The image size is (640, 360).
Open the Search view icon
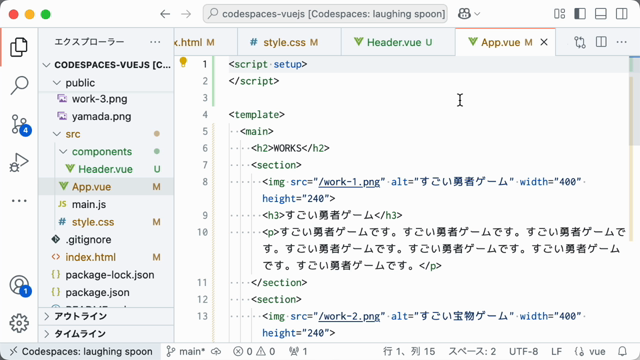click(19, 85)
